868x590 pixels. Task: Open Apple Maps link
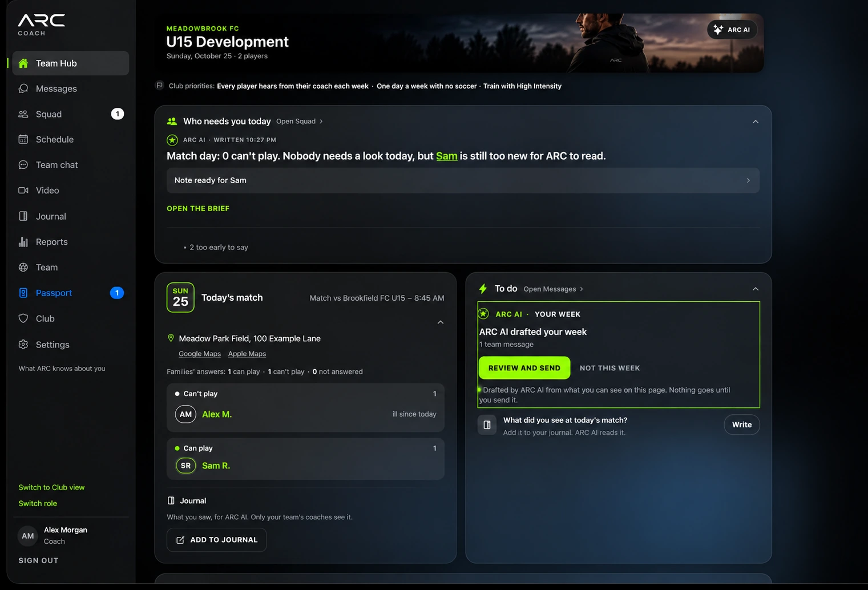247,354
